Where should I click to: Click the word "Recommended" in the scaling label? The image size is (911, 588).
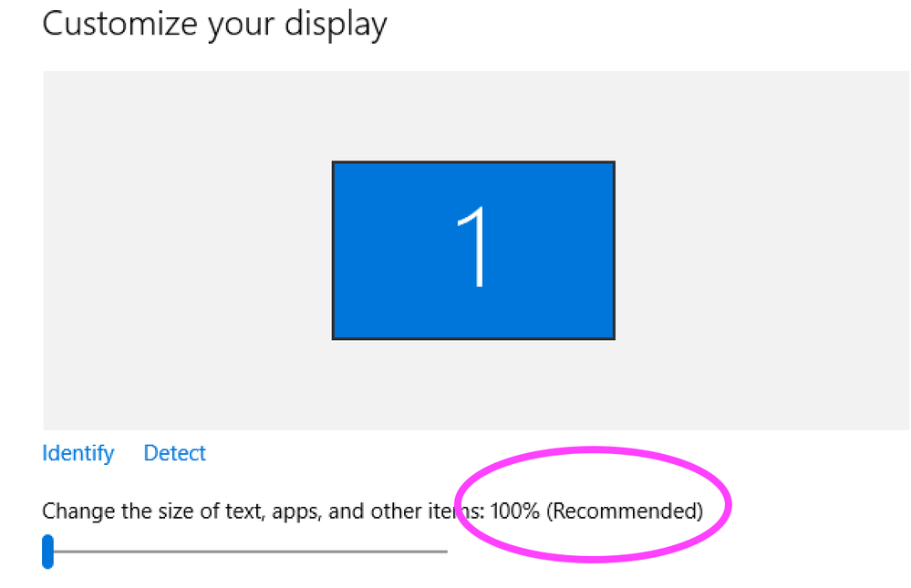(625, 511)
